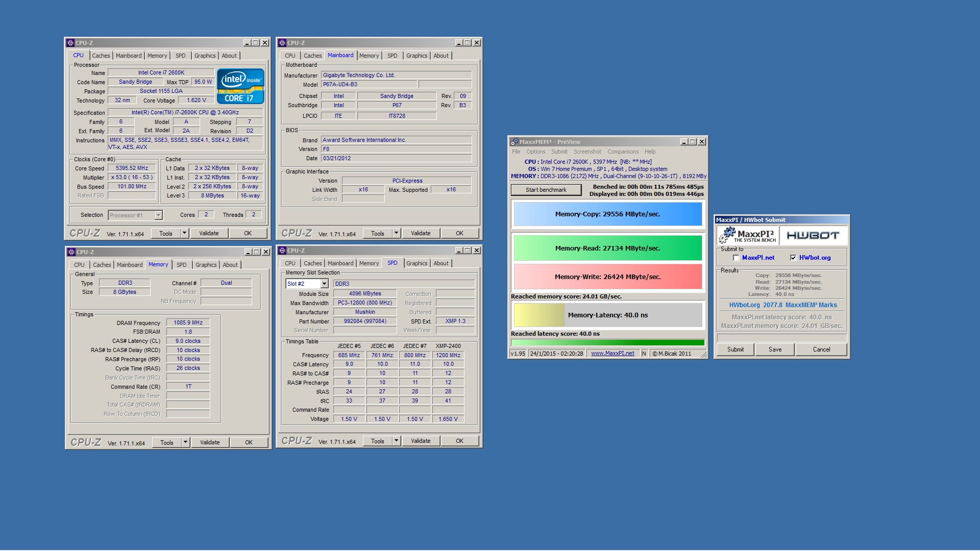Viewport: 980px width, 551px height.
Task: Close the CPU-Z Memory window
Action: [x=265, y=252]
